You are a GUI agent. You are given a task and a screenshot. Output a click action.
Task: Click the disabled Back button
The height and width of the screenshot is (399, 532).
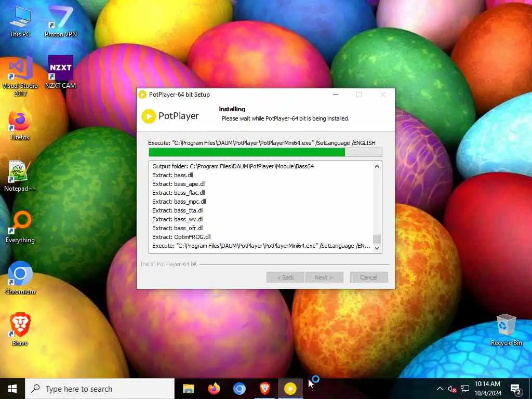[285, 277]
